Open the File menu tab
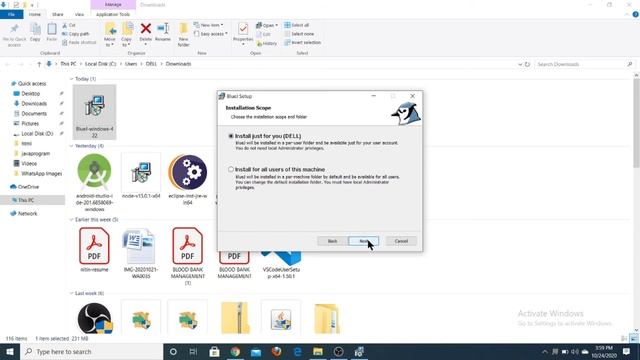The width and height of the screenshot is (640, 360). [x=11, y=14]
